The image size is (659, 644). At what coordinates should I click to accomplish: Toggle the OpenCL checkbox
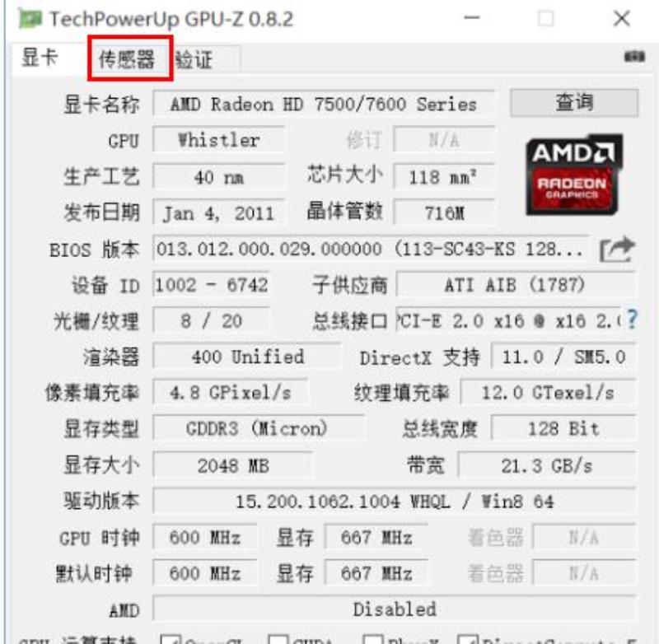point(170,639)
